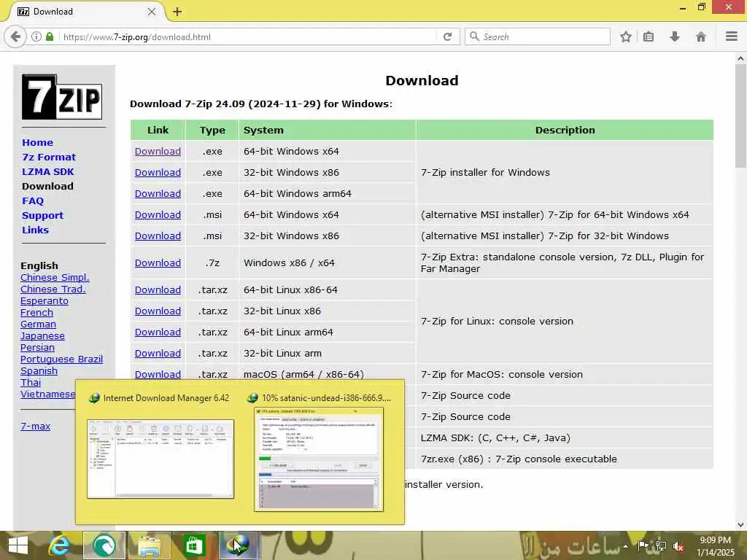747x560 pixels.
Task: Click the 7-Zip logo image
Action: click(61, 97)
